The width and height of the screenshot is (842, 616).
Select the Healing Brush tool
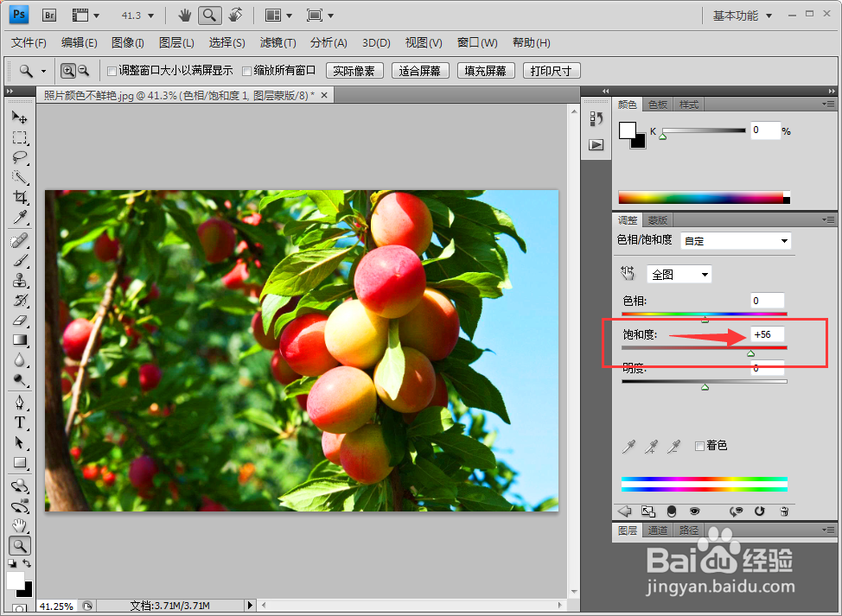pos(20,240)
